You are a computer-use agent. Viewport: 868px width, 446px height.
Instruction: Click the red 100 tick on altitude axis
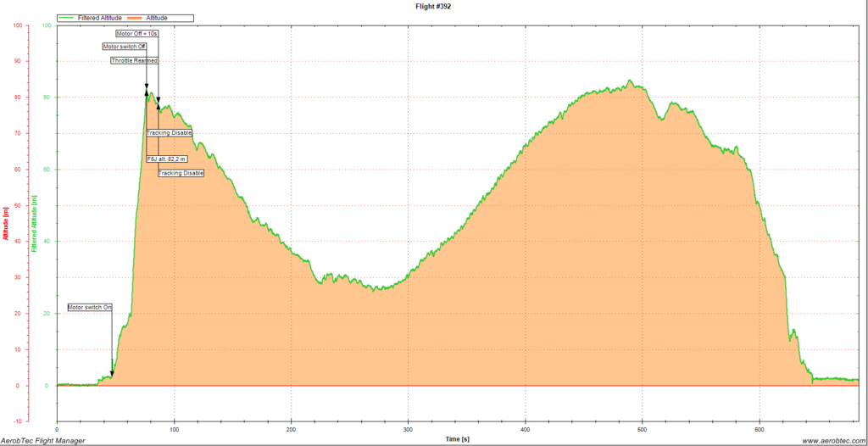click(18, 25)
